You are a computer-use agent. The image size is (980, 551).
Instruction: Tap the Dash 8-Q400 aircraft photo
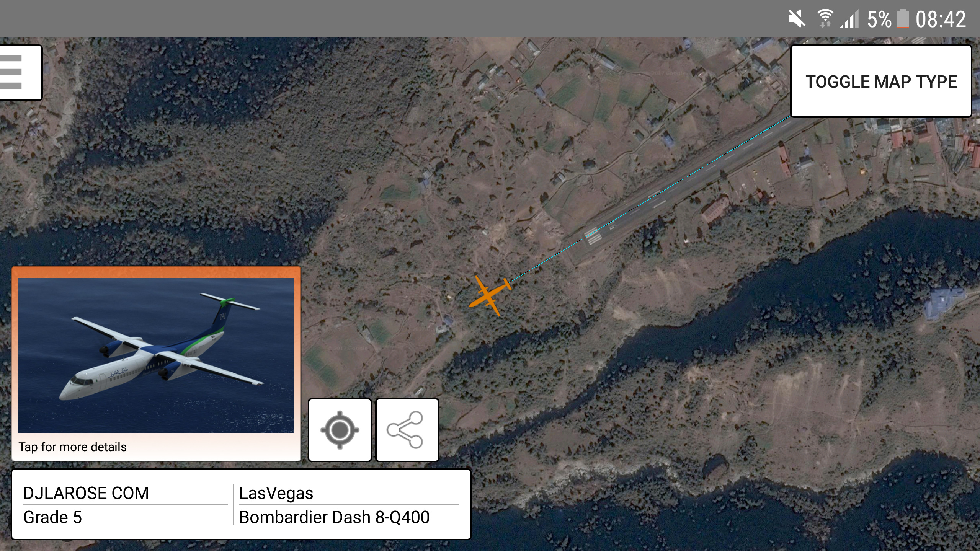coord(156,355)
